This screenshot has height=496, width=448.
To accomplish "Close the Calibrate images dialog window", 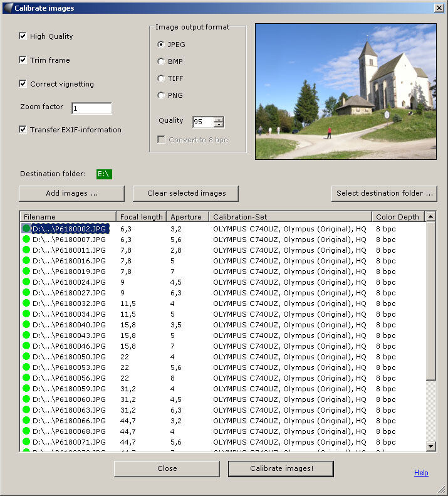I will (439, 8).
